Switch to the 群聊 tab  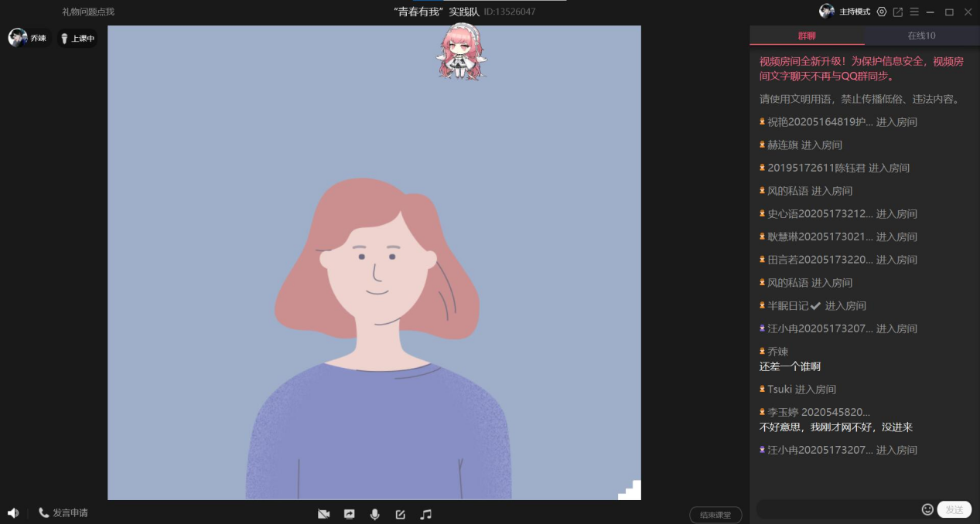click(807, 36)
